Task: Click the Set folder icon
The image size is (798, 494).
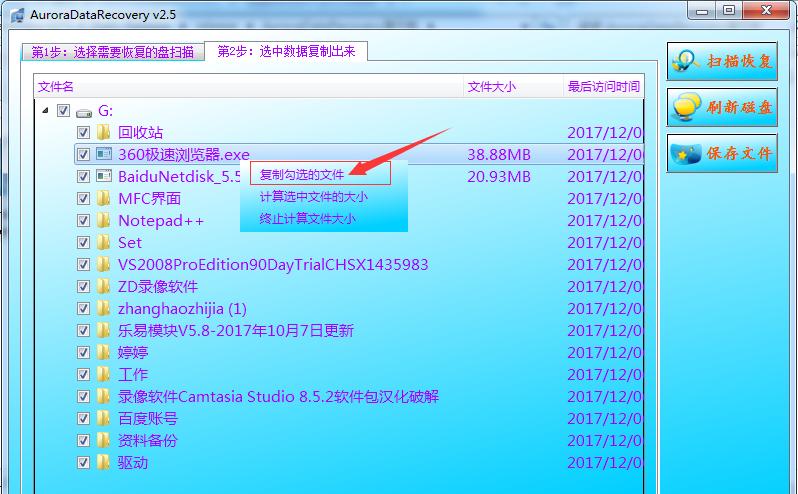Action: coord(103,242)
